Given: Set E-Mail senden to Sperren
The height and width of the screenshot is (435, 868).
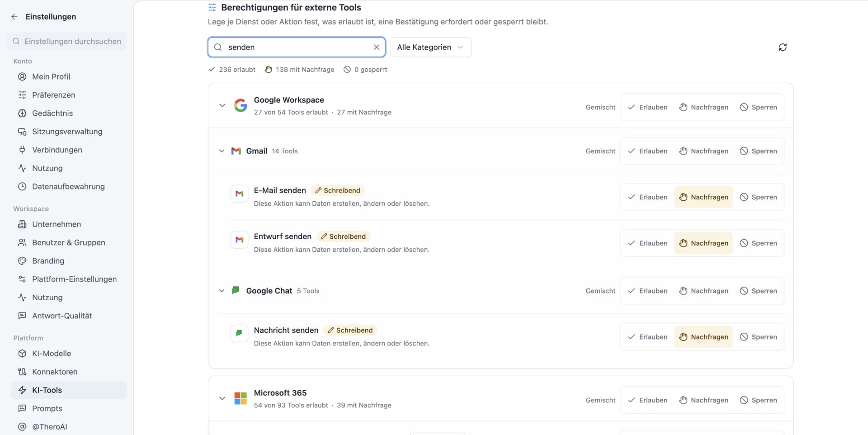Looking at the screenshot, I should click(x=759, y=197).
